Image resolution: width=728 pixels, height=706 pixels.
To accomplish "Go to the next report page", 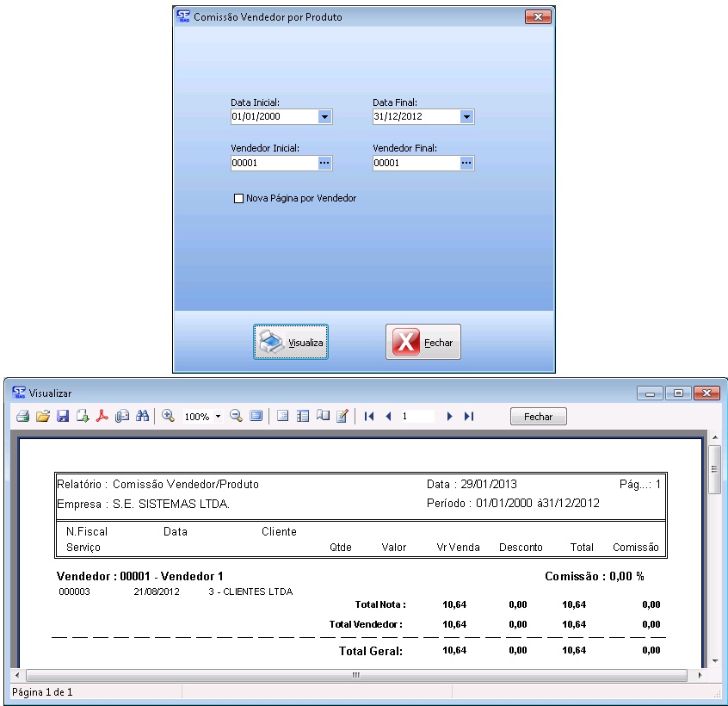I will tap(449, 417).
